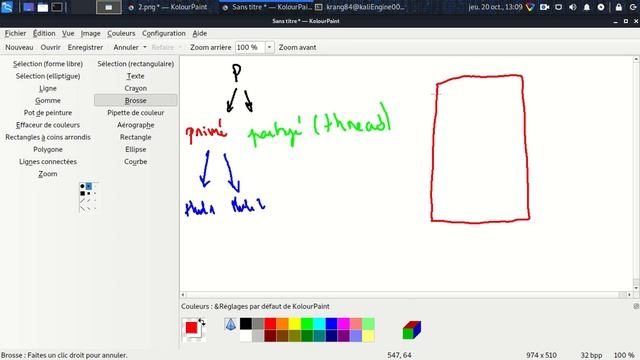The height and width of the screenshot is (360, 640).
Task: Select the Aérographe tool
Action: click(136, 125)
